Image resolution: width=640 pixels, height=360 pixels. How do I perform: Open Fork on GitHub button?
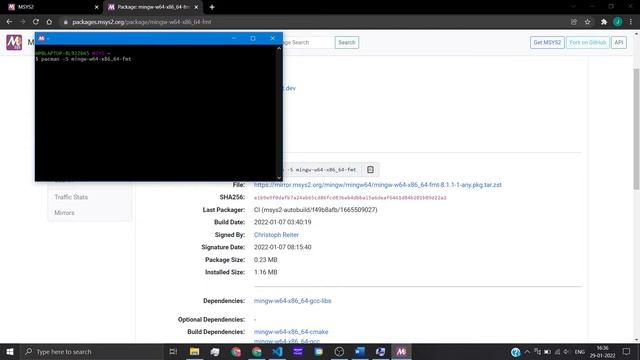pyautogui.click(x=587, y=42)
